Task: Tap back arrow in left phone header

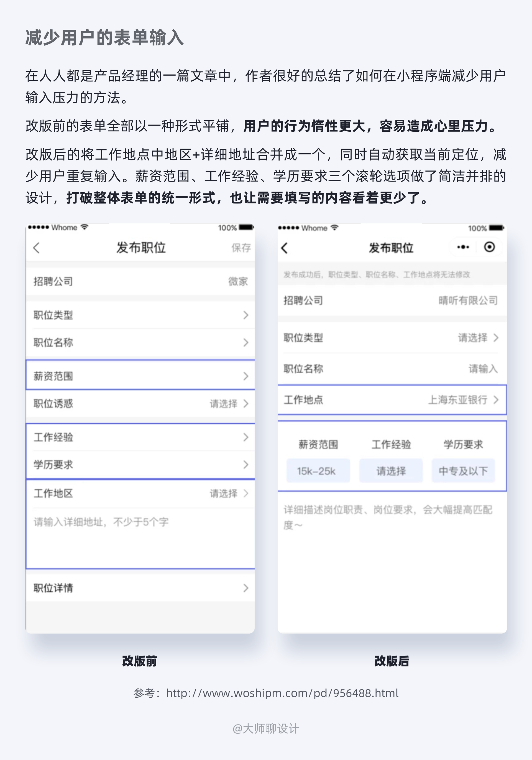Action: [x=36, y=248]
